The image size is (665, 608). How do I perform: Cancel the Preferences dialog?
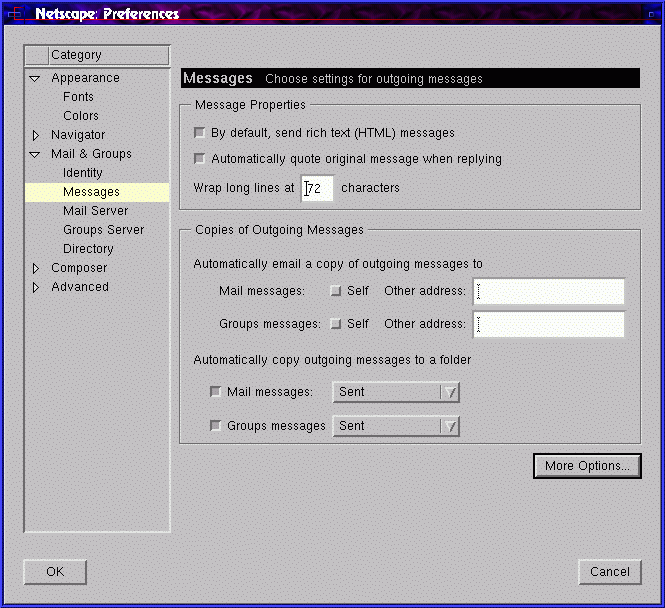tap(610, 572)
